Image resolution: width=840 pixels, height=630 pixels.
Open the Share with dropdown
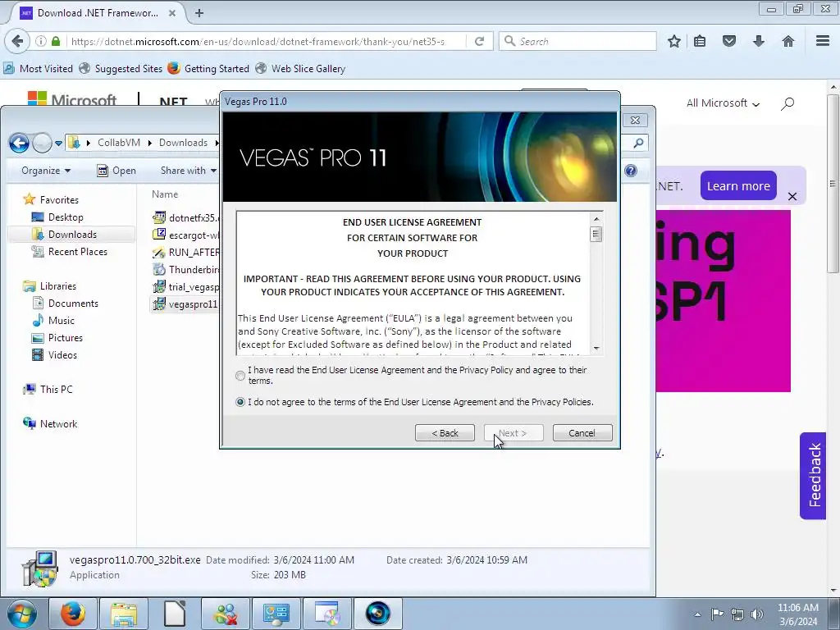click(x=189, y=171)
